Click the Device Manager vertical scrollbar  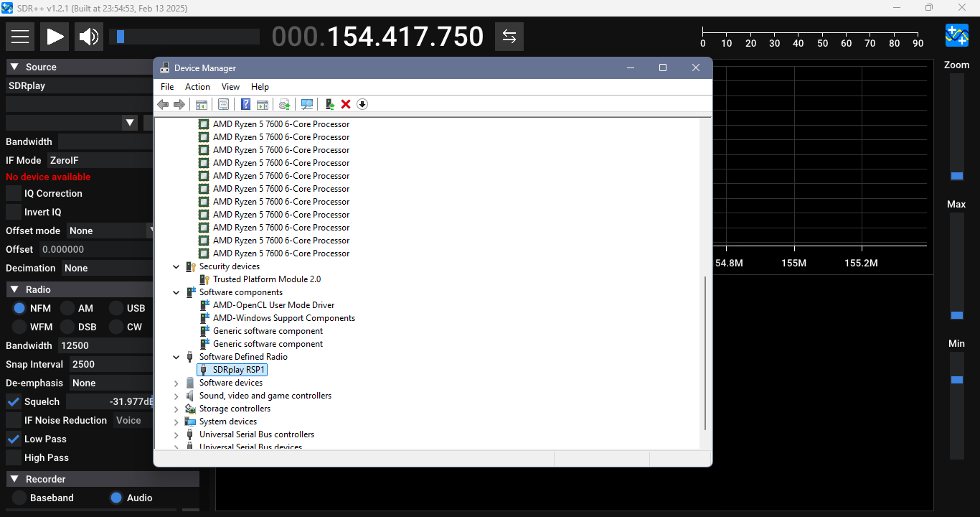[706, 353]
